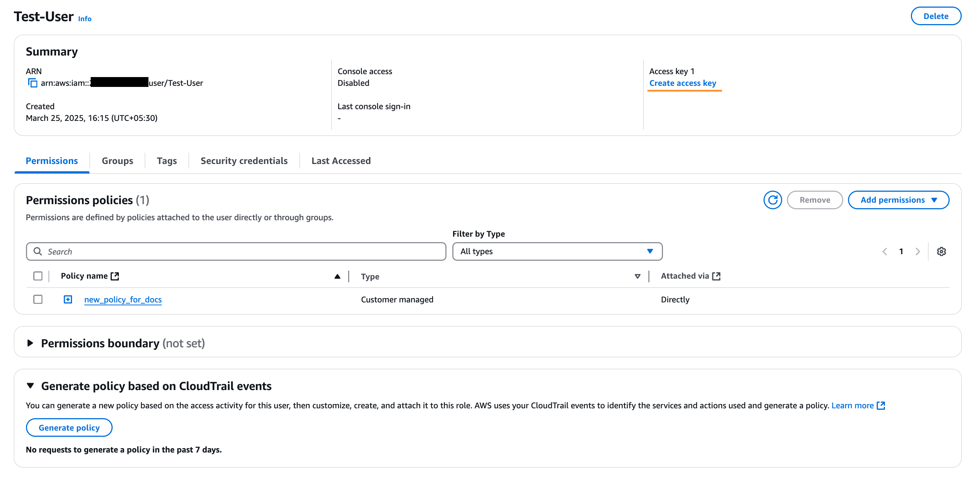Open table preferences gear icon
Screen dimensions: 980x485
tap(941, 252)
